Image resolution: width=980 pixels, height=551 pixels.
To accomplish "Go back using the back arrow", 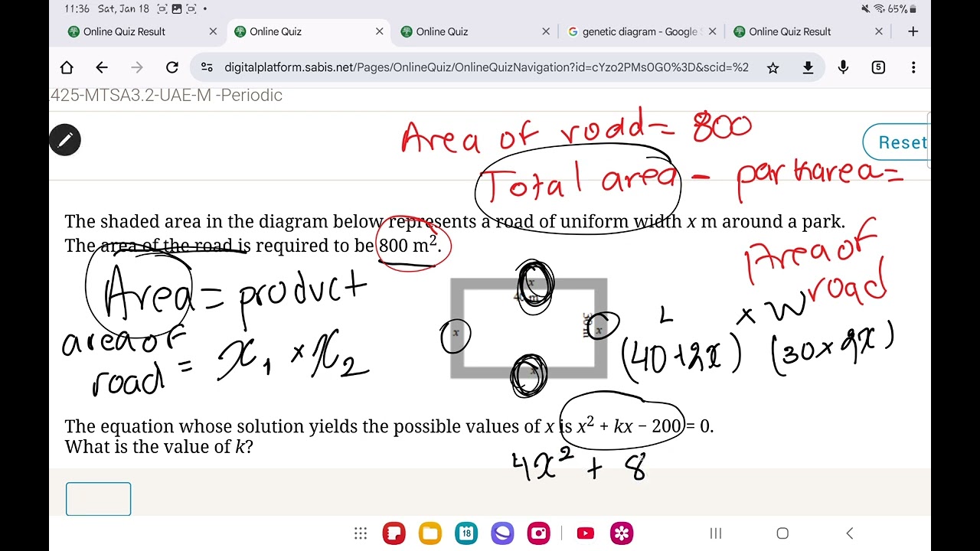I will tap(102, 67).
